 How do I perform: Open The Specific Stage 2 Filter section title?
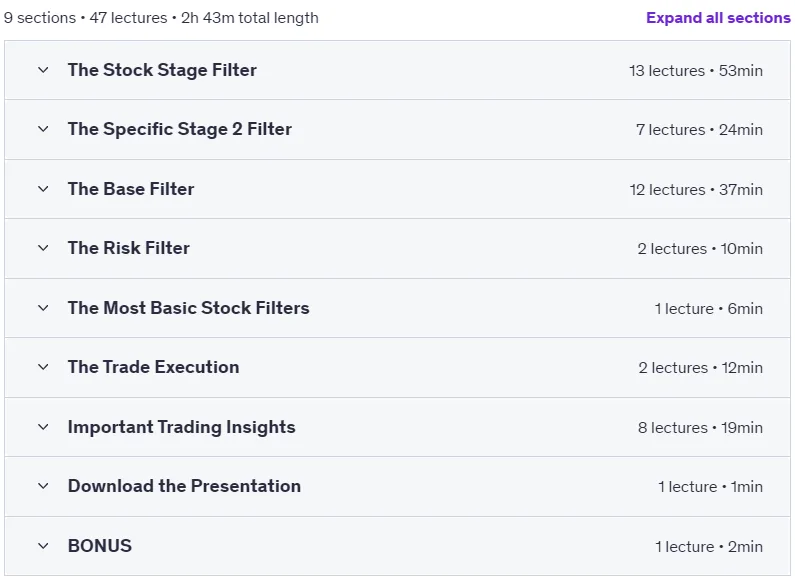tap(180, 129)
